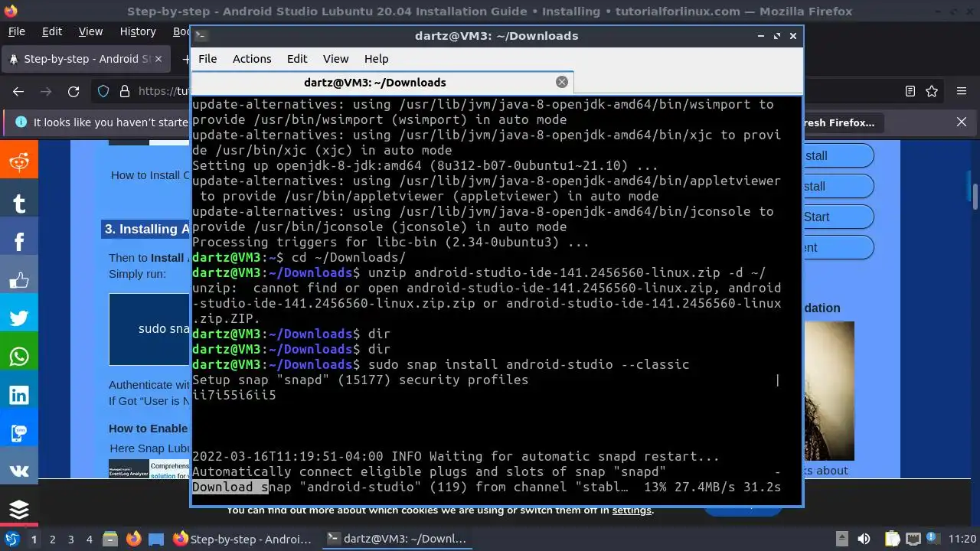Switch to Step-by-step Firefox taskbar entry
This screenshot has height=551, width=980.
tap(243, 539)
